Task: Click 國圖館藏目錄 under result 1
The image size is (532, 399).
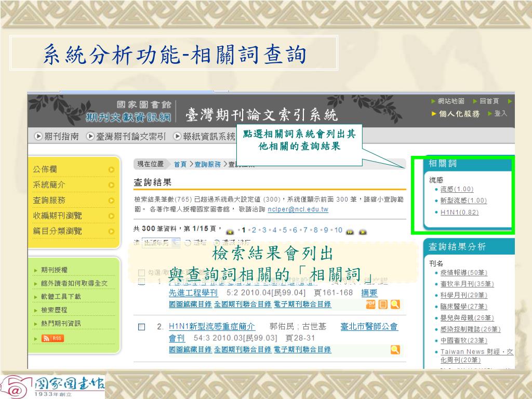Action: click(190, 304)
